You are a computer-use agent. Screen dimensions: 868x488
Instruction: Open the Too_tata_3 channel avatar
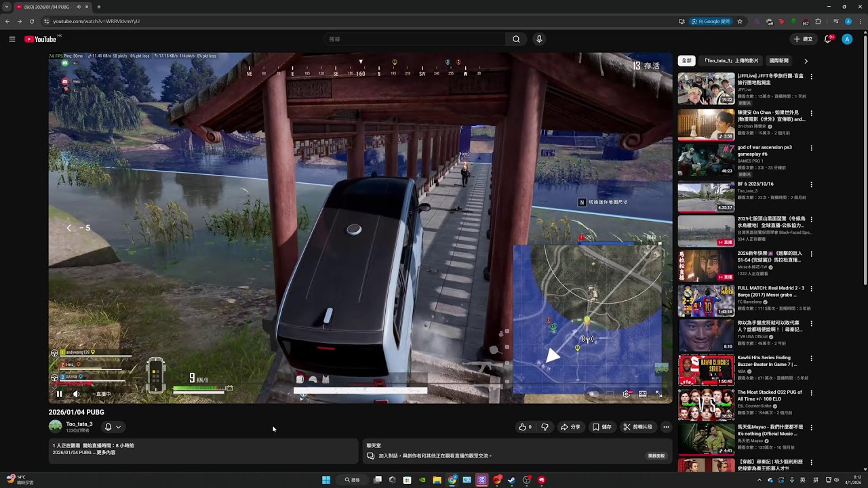coord(55,426)
